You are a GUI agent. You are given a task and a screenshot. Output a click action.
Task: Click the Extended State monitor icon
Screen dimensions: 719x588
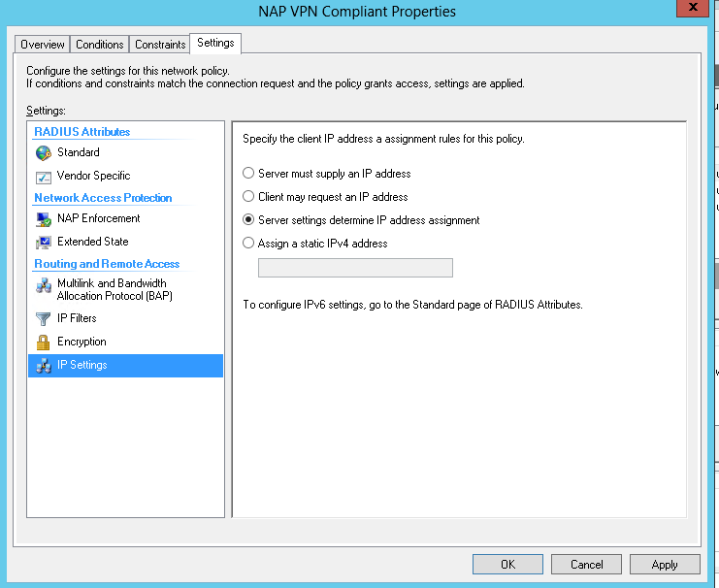pyautogui.click(x=44, y=243)
